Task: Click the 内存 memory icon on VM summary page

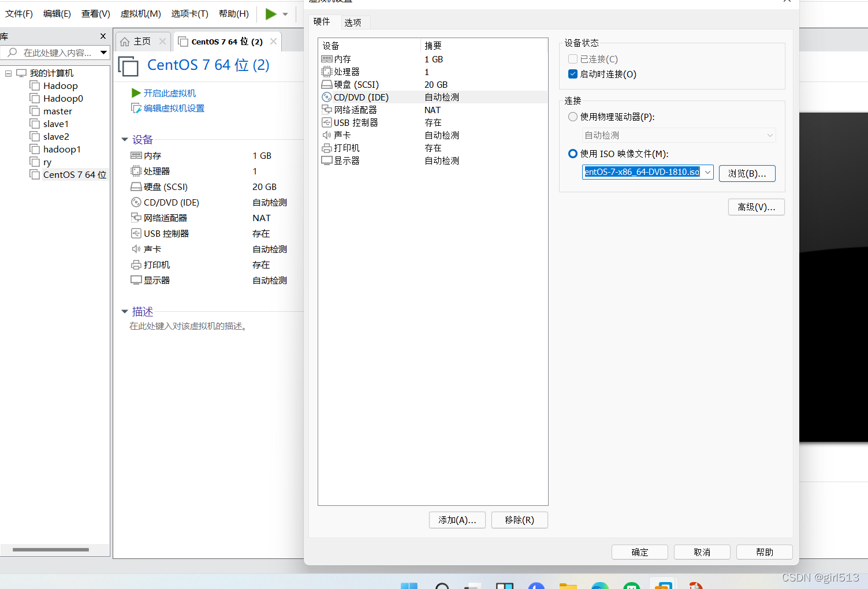Action: coord(136,155)
